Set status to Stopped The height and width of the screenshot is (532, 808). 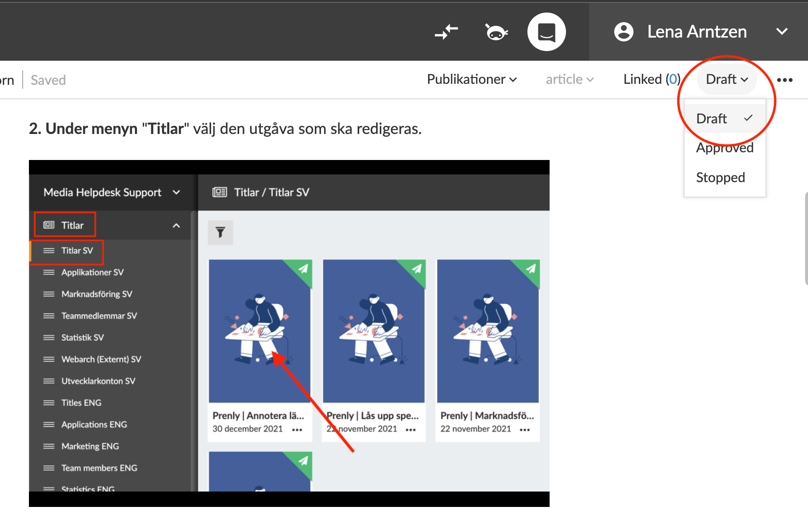click(x=720, y=177)
